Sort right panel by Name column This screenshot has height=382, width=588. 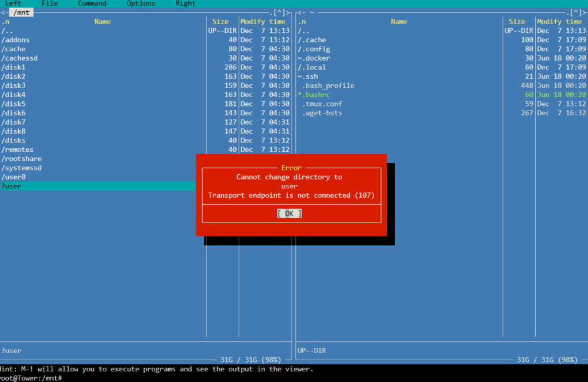[x=399, y=21]
